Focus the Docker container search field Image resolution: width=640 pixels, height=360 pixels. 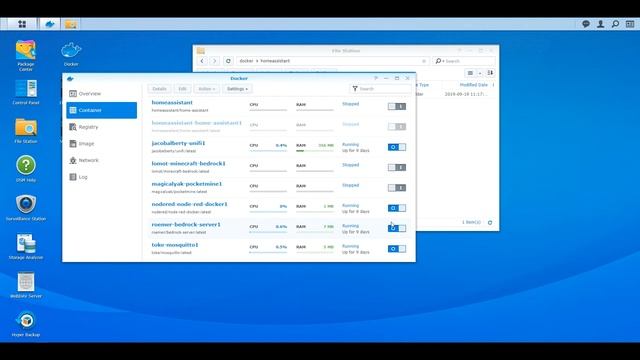coord(381,89)
